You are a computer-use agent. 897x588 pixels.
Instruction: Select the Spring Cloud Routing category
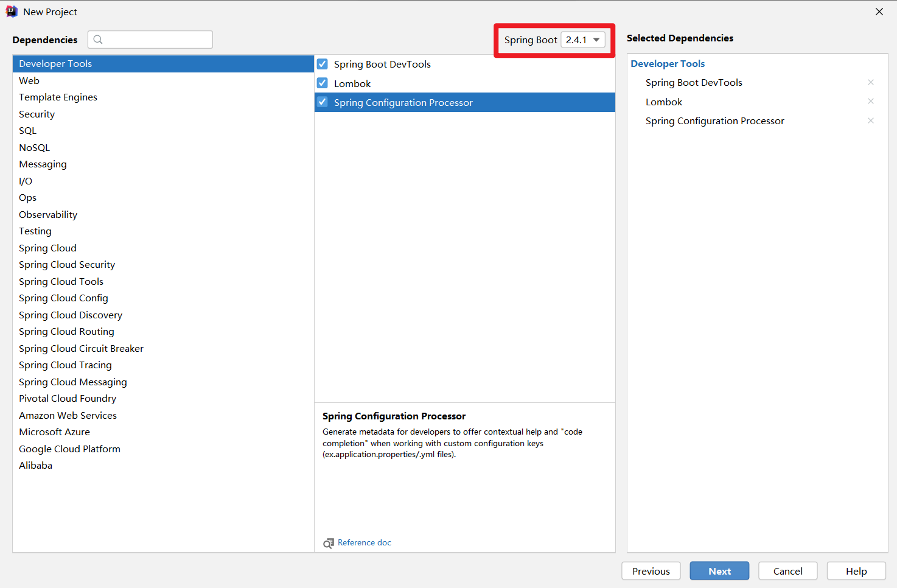coord(163,332)
